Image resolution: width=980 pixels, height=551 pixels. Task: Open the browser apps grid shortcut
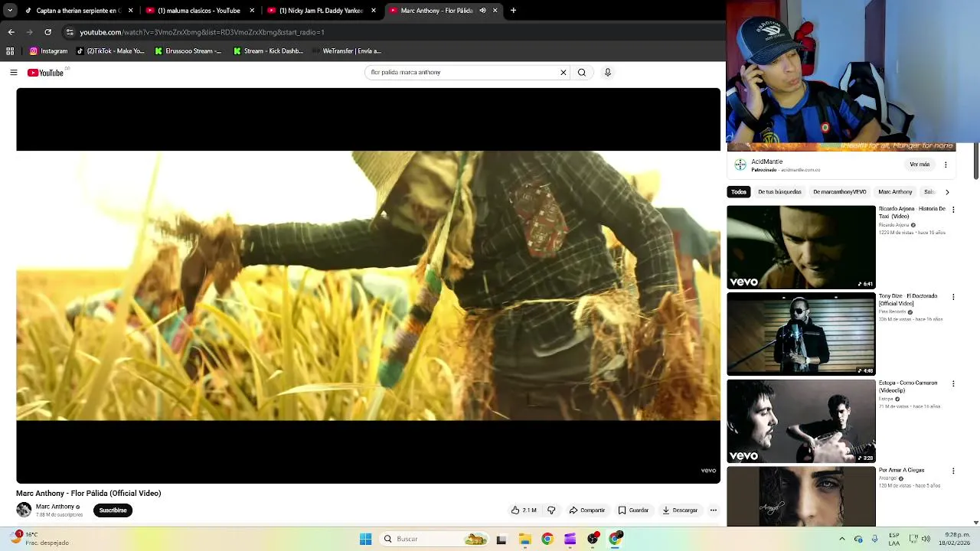(10, 51)
